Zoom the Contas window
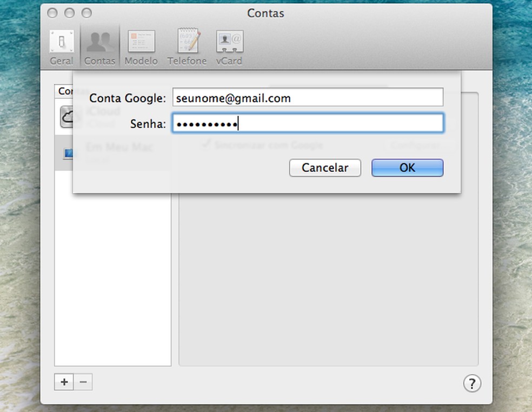This screenshot has height=412, width=532. pyautogui.click(x=87, y=13)
